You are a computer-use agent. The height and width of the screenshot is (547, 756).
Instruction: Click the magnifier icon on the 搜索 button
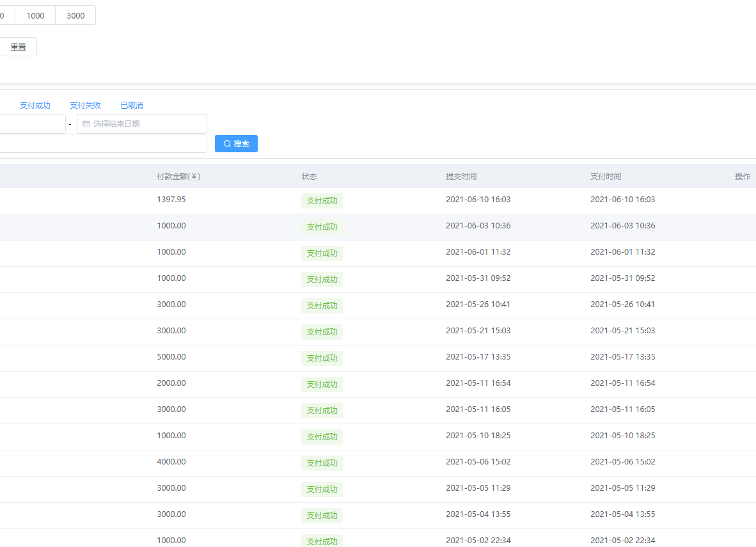(227, 144)
